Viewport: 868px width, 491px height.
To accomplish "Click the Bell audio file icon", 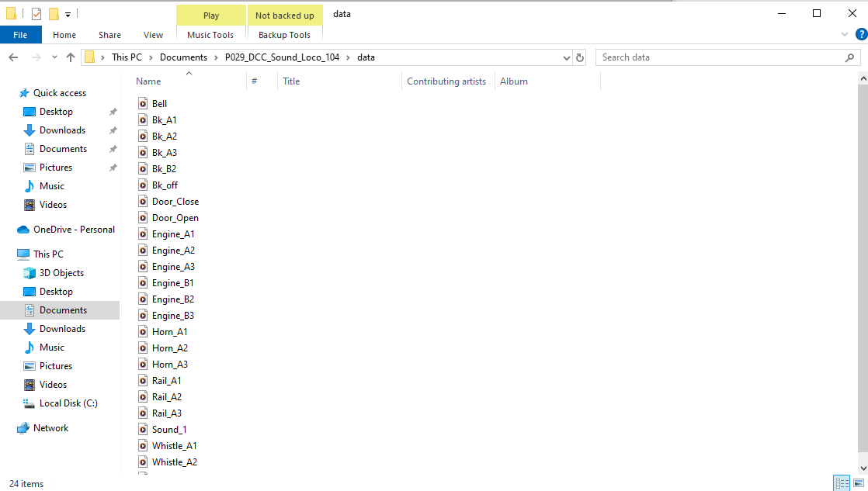I will [143, 103].
